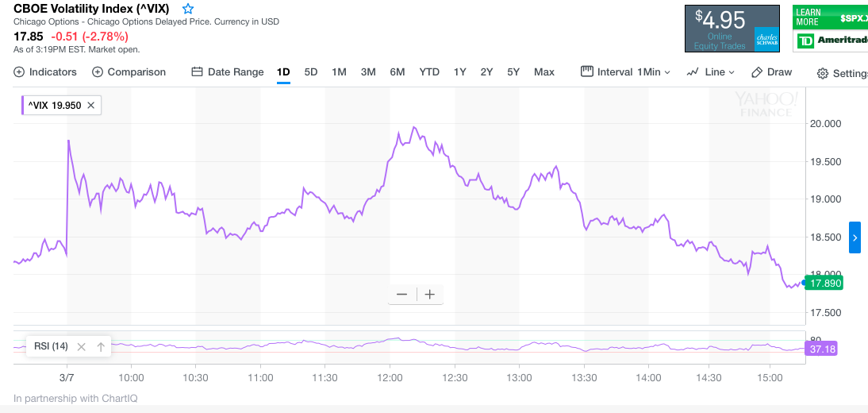Image resolution: width=868 pixels, height=413 pixels.
Task: Click the purple ^VIX color swatch
Action: coord(23,105)
